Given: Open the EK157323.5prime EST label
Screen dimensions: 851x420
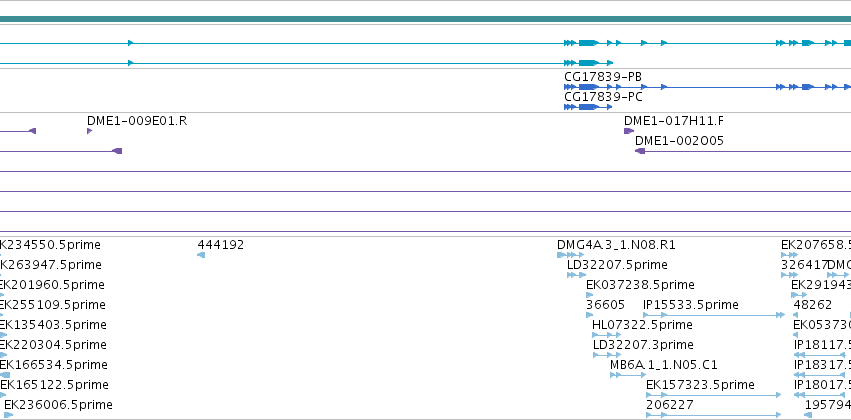Looking at the screenshot, I should pos(700,384).
